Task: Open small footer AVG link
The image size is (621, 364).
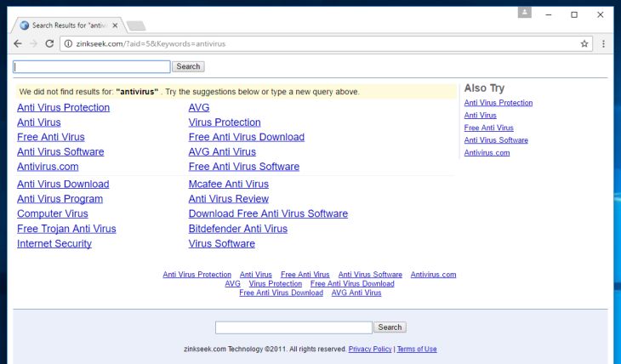Action: tap(232, 283)
